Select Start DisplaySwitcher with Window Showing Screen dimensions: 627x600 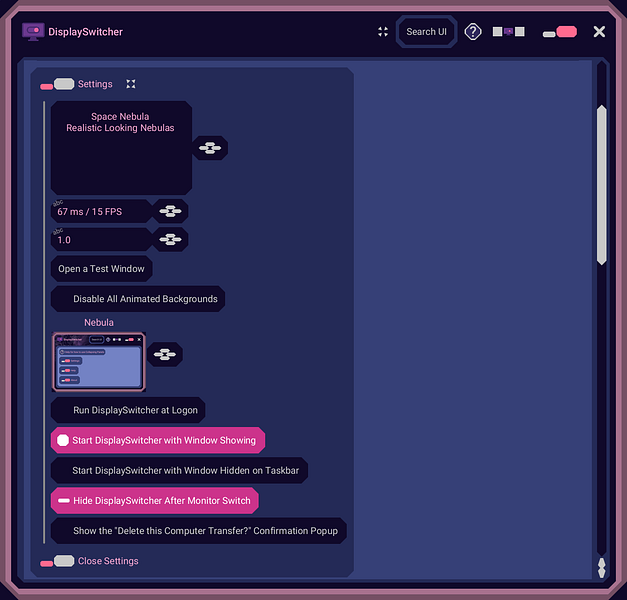[158, 440]
